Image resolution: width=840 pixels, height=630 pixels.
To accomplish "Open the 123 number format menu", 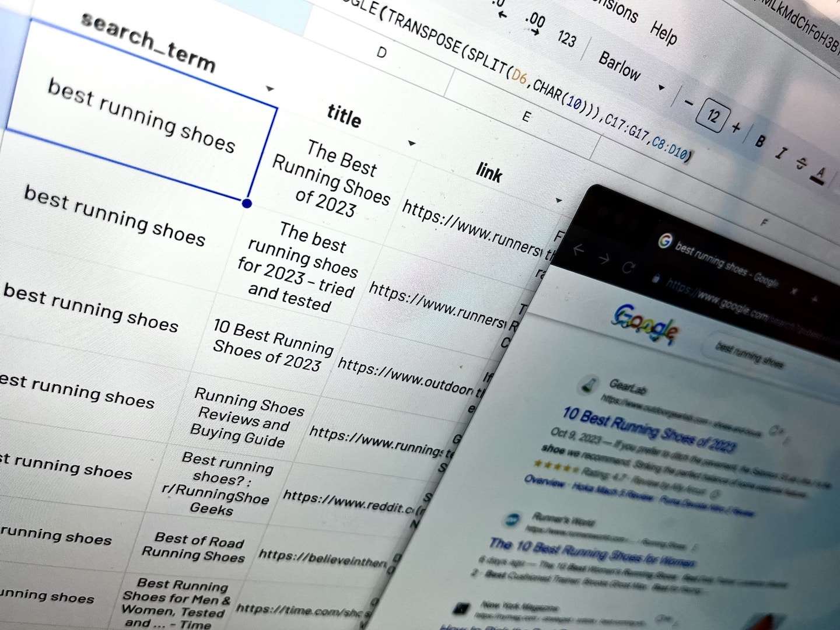I will [566, 38].
